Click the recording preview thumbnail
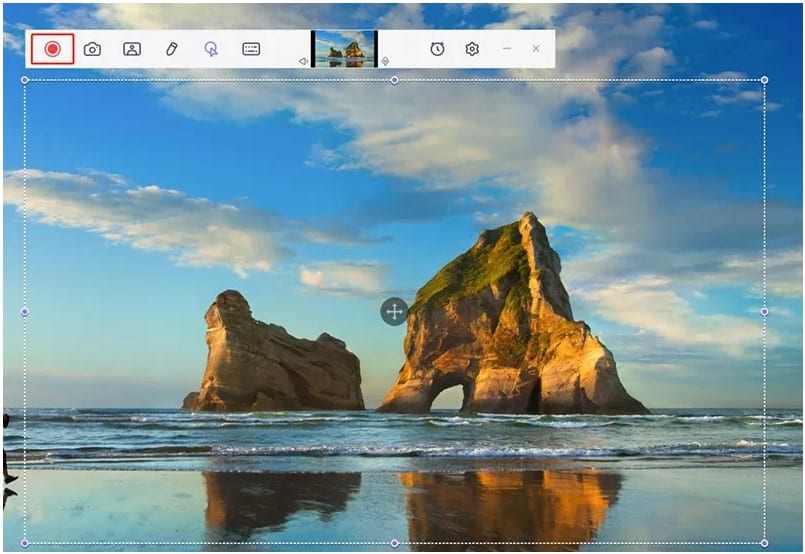 click(x=344, y=48)
